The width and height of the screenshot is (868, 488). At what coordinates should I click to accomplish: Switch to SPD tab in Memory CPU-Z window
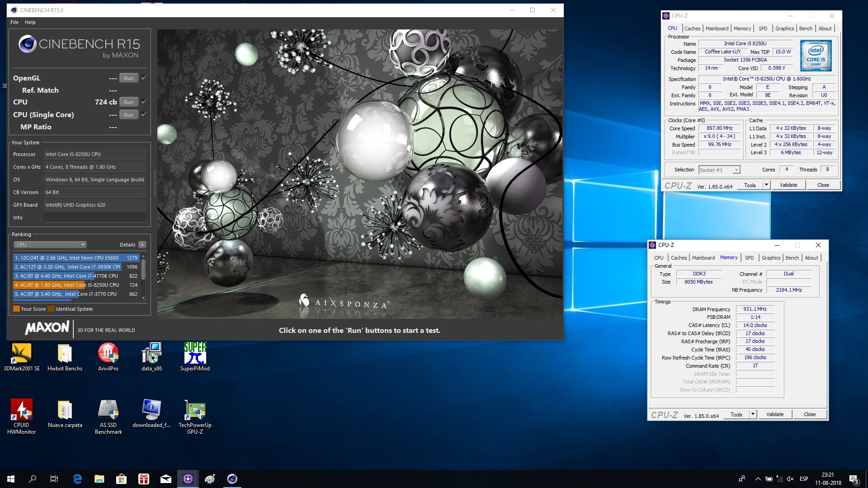point(749,258)
